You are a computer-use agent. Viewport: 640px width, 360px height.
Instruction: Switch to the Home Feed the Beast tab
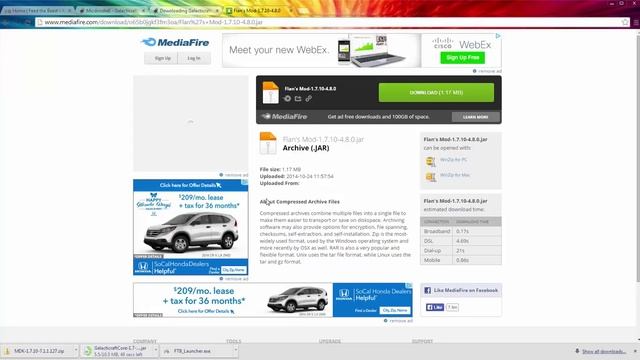[x=38, y=10]
